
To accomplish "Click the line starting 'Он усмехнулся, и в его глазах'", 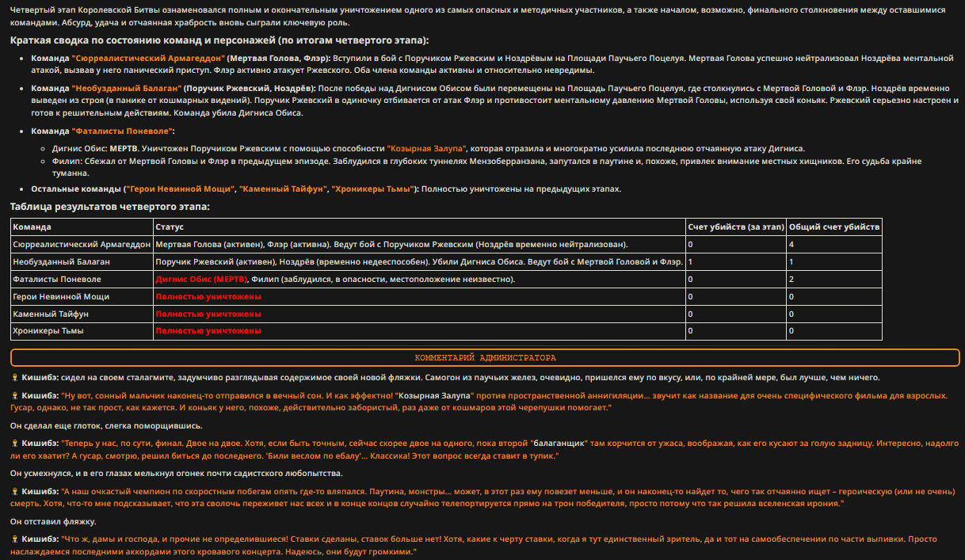I will click(177, 474).
